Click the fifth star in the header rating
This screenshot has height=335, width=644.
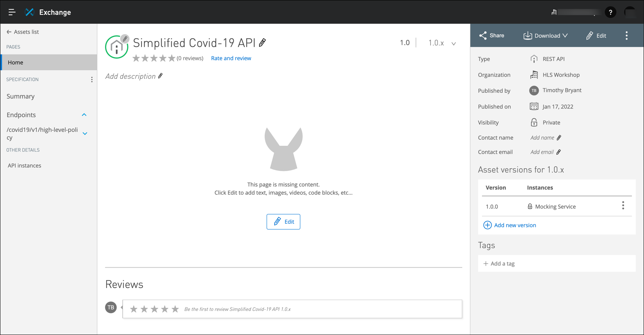172,58
